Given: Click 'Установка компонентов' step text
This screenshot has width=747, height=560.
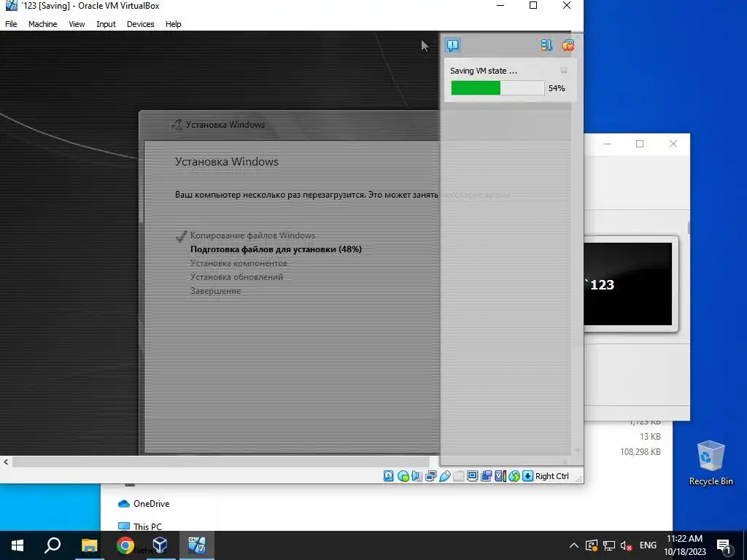Looking at the screenshot, I should click(239, 262).
